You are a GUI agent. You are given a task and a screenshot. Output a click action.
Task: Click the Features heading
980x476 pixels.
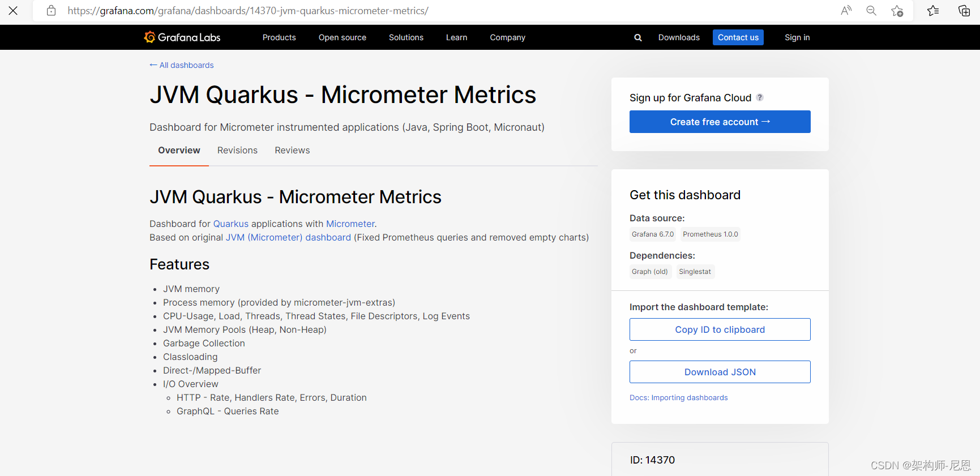coord(179,264)
